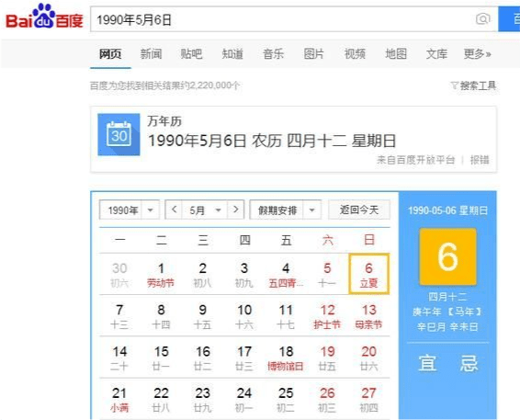The image size is (520, 420).
Task: Open the 假期安排 holiday dropdown
Action: coord(311,210)
